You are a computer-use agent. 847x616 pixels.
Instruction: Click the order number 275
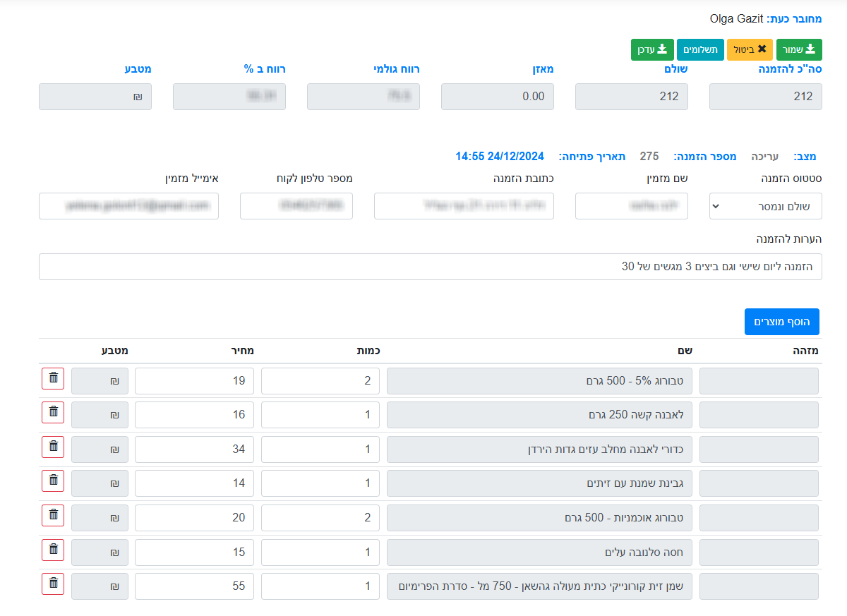pos(649,156)
